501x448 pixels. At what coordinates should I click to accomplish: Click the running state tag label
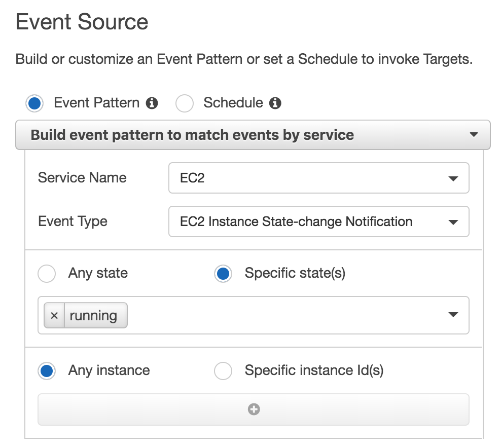94,316
